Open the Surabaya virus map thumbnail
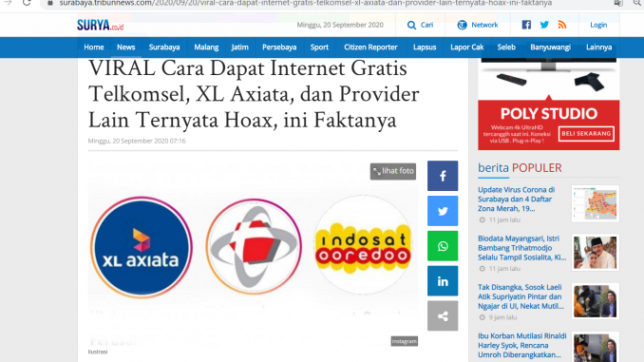This screenshot has width=644, height=362. tap(596, 204)
